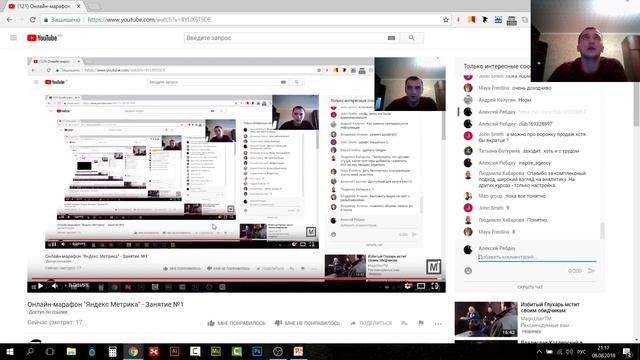Like the video with thumbs up

coord(236,323)
